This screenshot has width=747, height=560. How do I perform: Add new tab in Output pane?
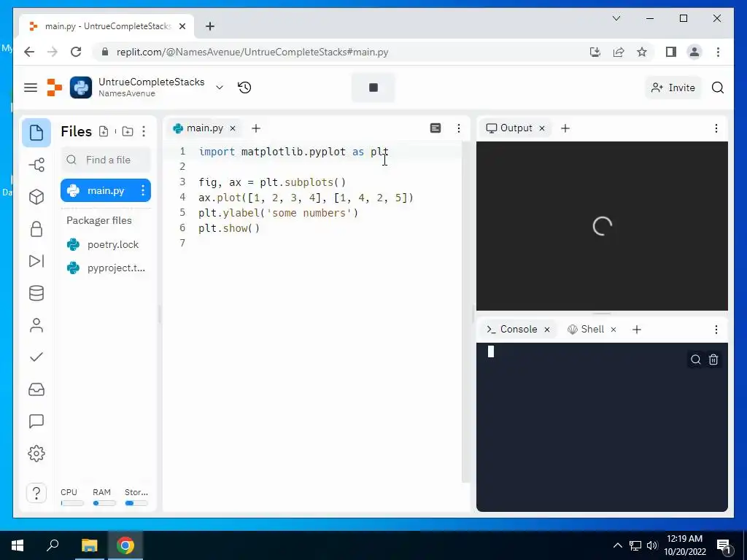click(565, 128)
